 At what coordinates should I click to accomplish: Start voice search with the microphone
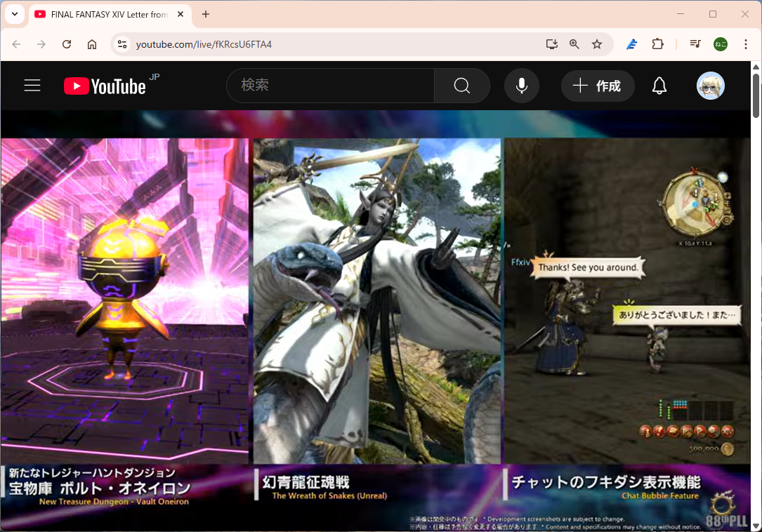pyautogui.click(x=522, y=86)
